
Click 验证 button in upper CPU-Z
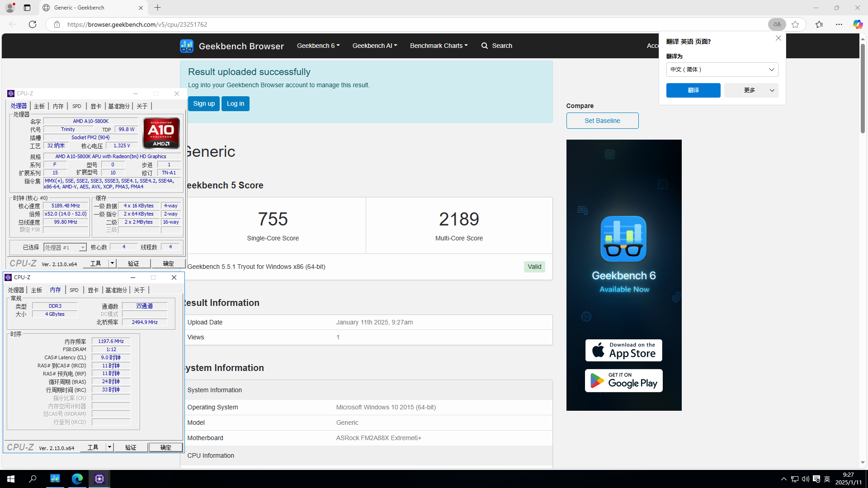point(133,263)
